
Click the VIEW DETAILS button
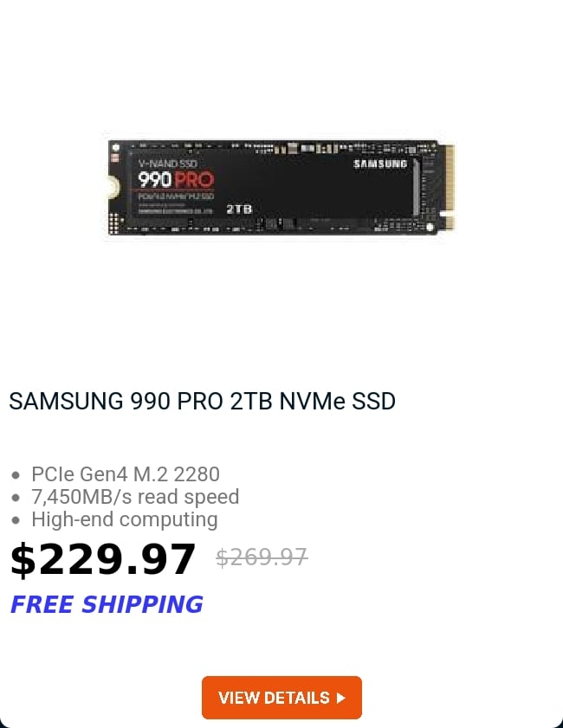(281, 698)
